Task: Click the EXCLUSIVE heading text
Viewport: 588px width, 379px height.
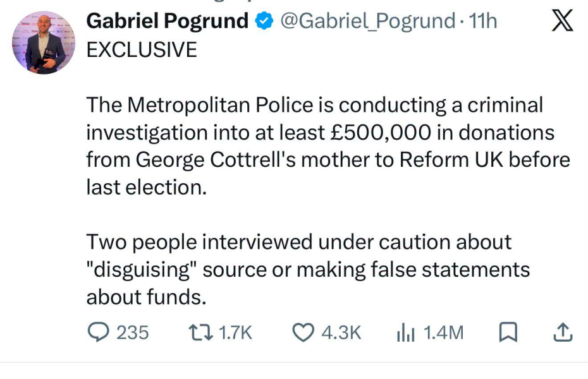Action: 142,50
